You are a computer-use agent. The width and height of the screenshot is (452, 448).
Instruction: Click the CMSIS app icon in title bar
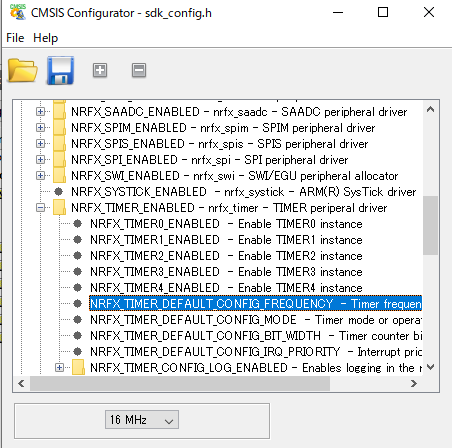pyautogui.click(x=18, y=12)
